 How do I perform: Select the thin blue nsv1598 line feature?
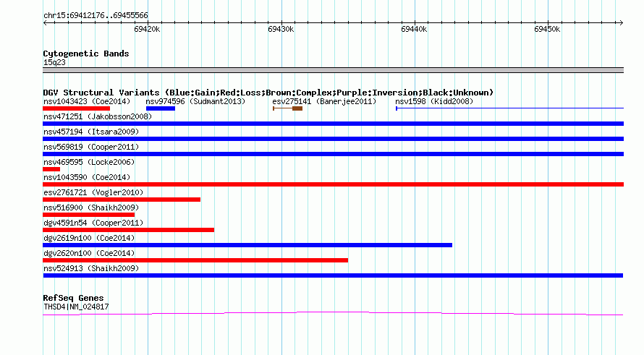(509, 108)
